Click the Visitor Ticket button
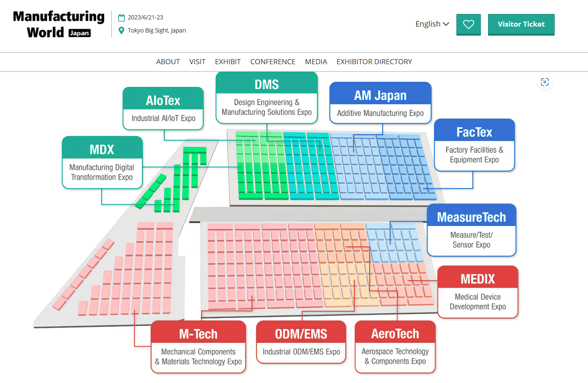Viewport: 588px width, 383px height. click(521, 24)
